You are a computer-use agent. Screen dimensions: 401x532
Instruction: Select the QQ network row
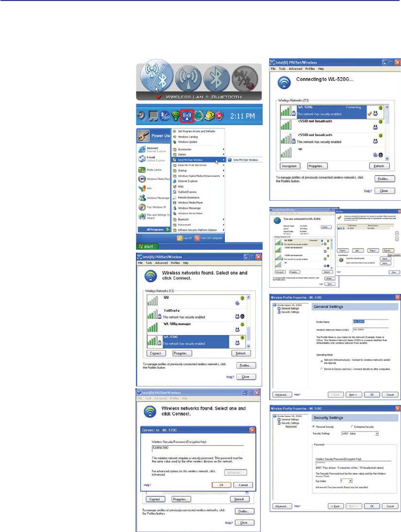point(196,301)
